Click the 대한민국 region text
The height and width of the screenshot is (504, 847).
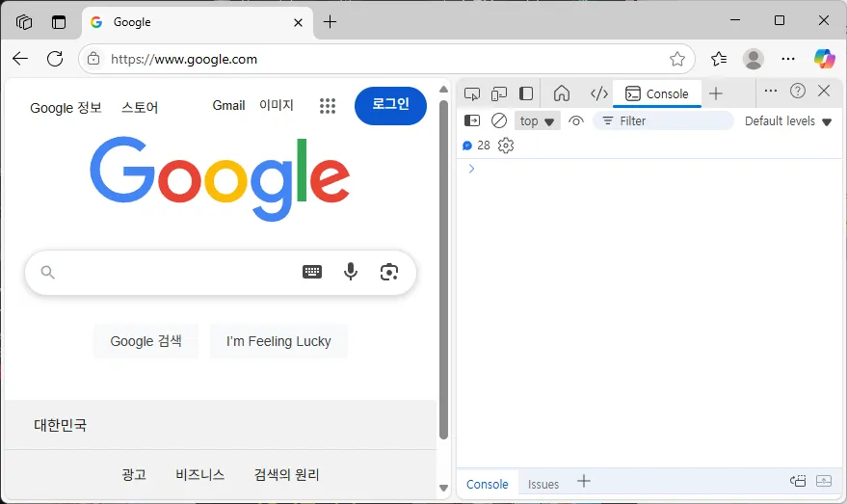(x=60, y=425)
